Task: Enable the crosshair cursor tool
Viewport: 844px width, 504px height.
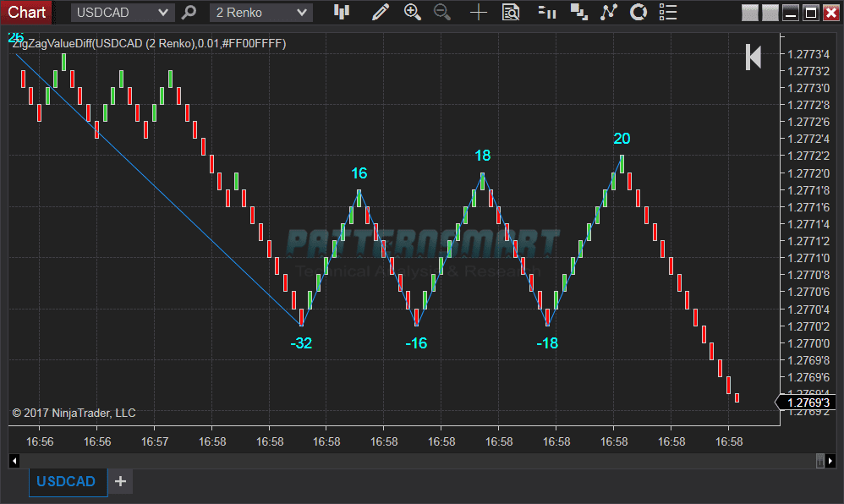Action: pyautogui.click(x=478, y=12)
